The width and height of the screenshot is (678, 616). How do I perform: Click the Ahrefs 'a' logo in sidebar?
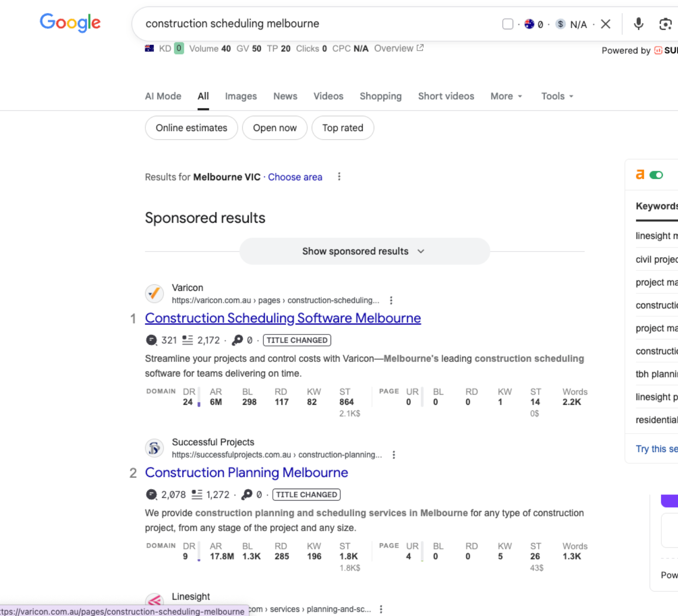[640, 175]
